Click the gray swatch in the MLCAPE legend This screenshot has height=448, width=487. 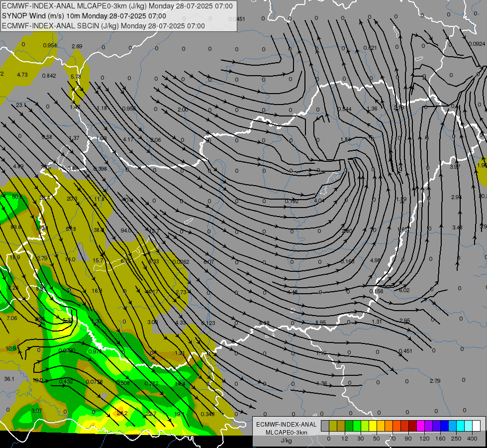pyautogui.click(x=325, y=426)
